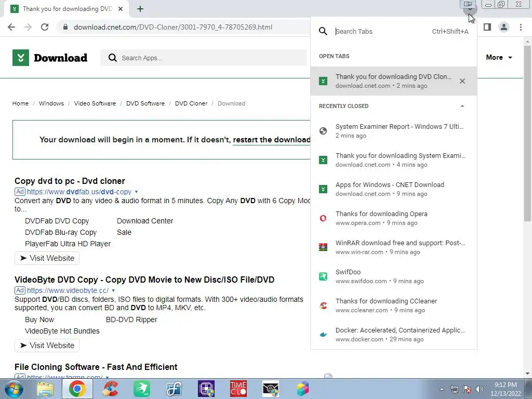
Task: Open DVD Software breadcrumb link
Action: pyautogui.click(x=145, y=103)
